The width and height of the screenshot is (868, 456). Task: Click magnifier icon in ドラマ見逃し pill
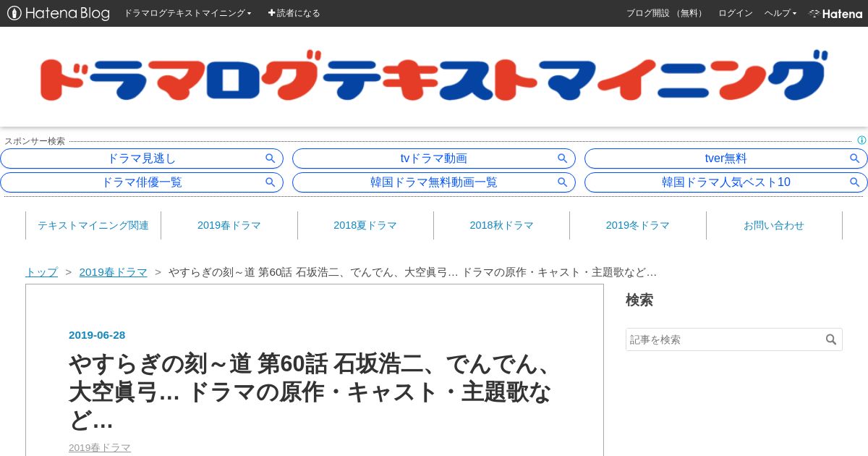(x=271, y=159)
